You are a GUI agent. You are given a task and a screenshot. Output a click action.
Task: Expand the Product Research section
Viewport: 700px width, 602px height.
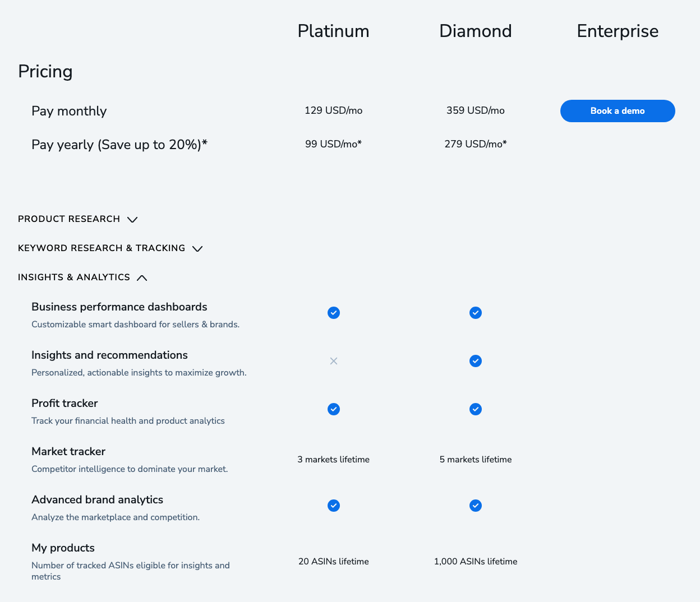click(x=78, y=219)
